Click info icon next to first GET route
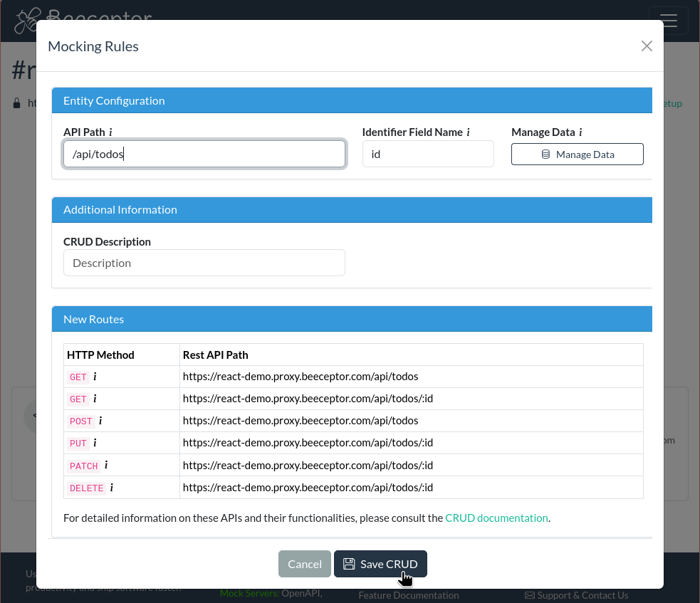Screen dimensions: 700x603 click(95, 377)
